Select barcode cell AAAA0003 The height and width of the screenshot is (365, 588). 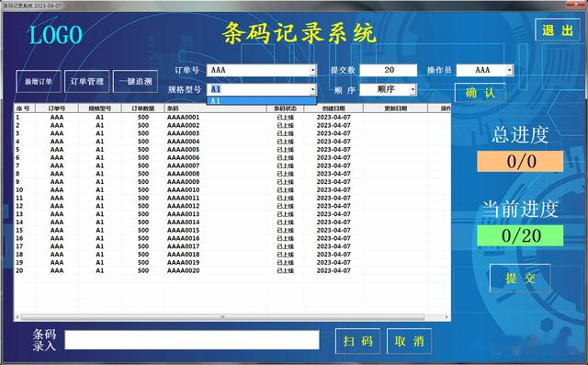[184, 133]
